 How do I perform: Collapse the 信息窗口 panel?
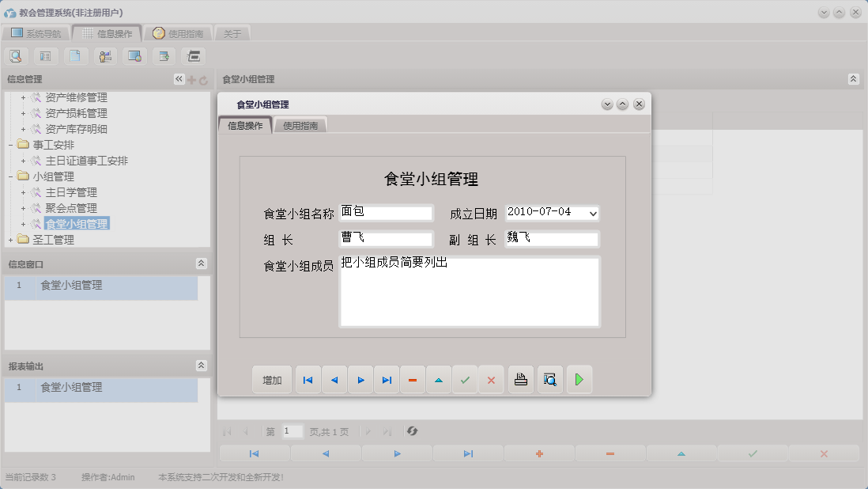pyautogui.click(x=201, y=263)
